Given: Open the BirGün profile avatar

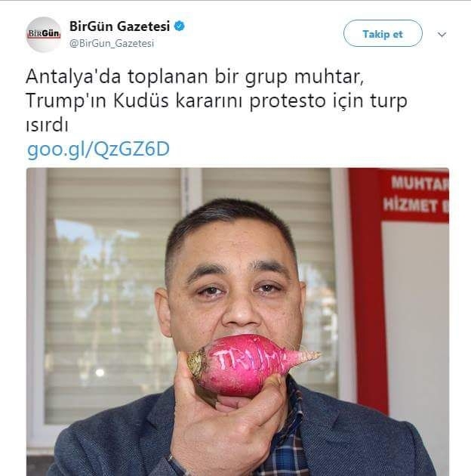Looking at the screenshot, I should click(43, 35).
